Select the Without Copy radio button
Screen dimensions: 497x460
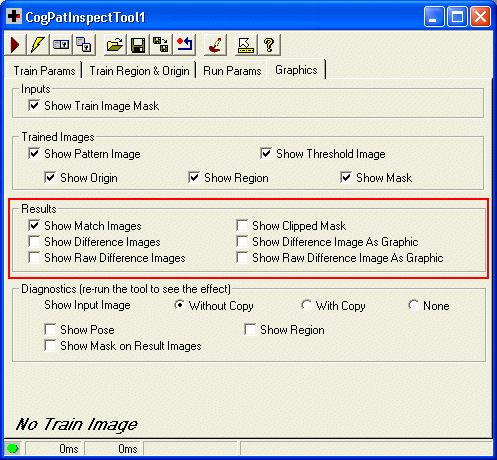point(179,305)
